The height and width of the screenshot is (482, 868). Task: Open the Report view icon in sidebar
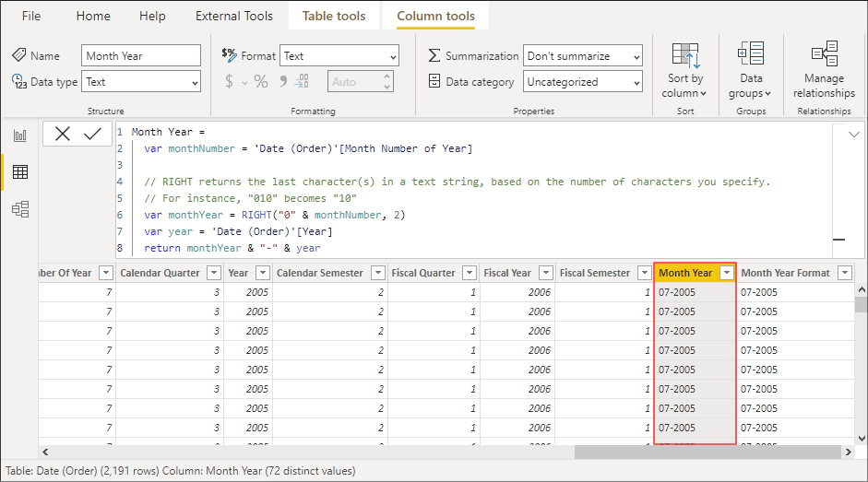[x=20, y=135]
